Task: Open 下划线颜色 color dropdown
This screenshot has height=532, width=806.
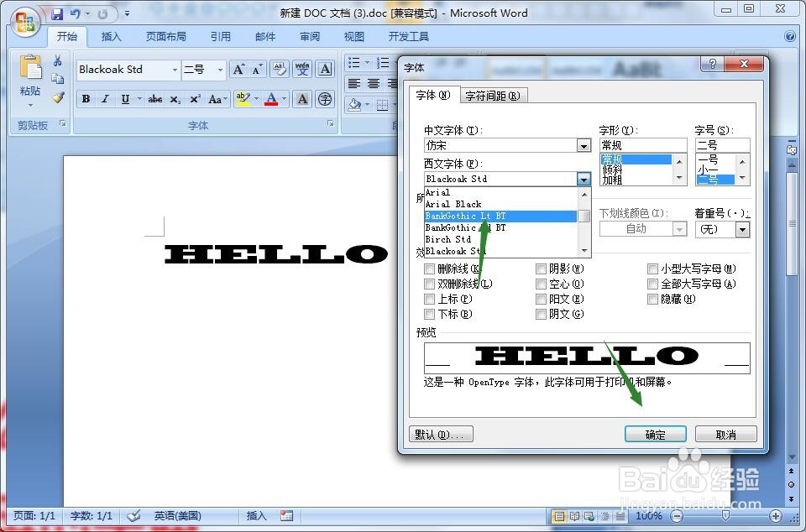Action: (679, 229)
